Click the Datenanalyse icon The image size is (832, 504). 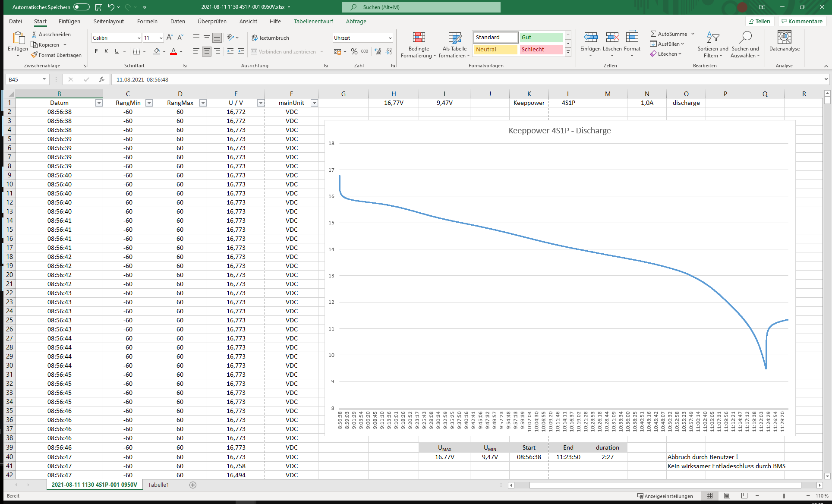(x=784, y=38)
